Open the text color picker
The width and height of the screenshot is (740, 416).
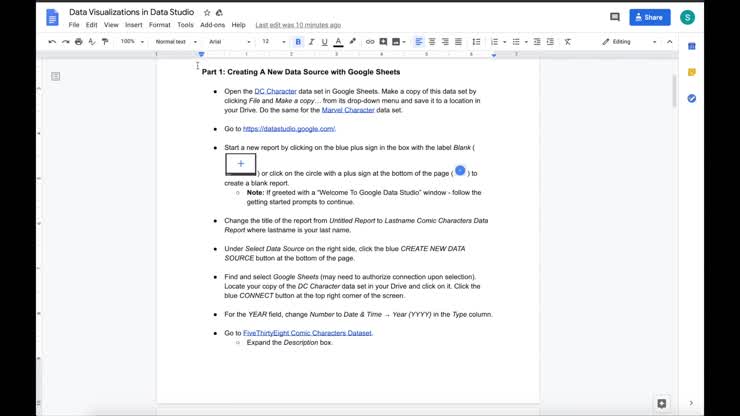click(338, 42)
